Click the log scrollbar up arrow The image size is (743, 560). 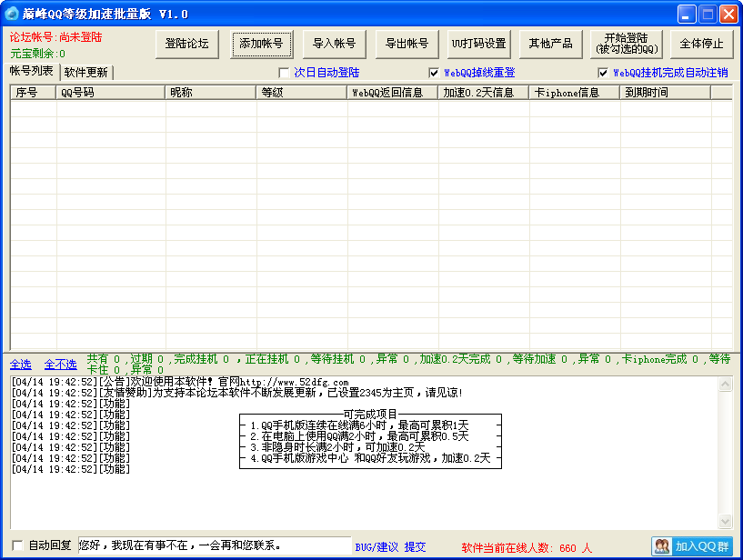pyautogui.click(x=725, y=385)
